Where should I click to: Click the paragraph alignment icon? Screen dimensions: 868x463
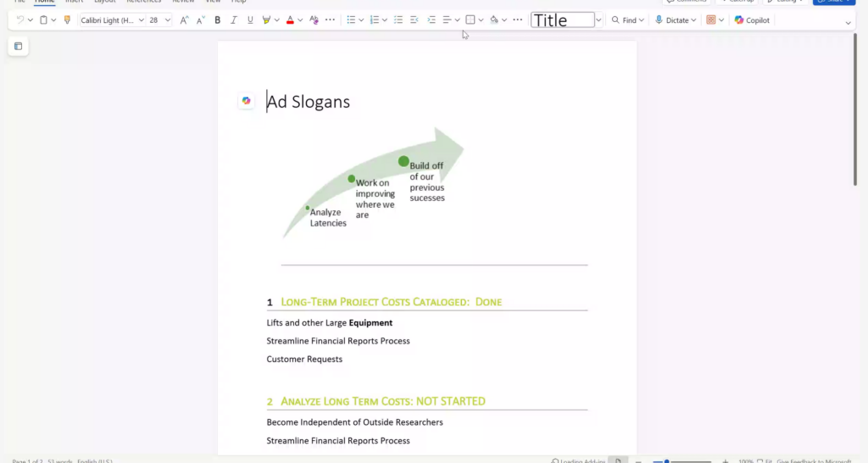tap(448, 20)
